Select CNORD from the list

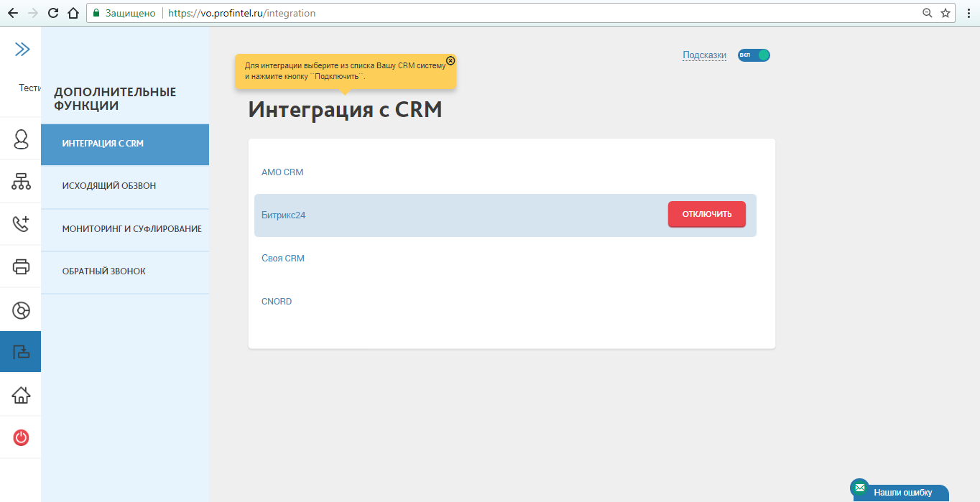pos(277,302)
